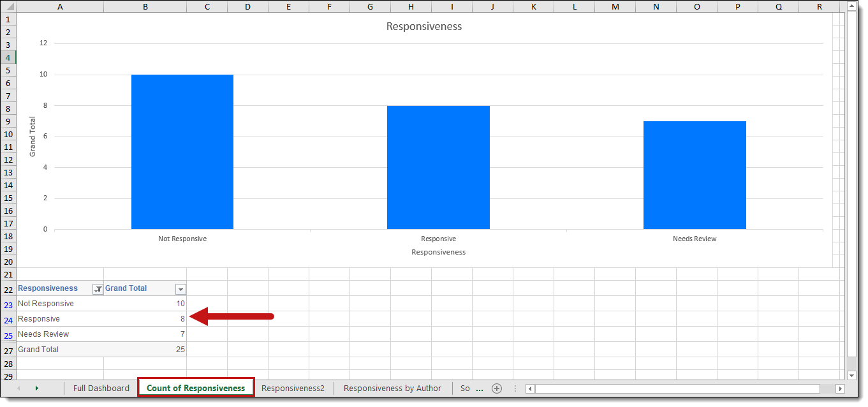Image resolution: width=868 pixels, height=407 pixels.
Task: Switch to the Full Dashboard sheet tab
Action: 101,388
